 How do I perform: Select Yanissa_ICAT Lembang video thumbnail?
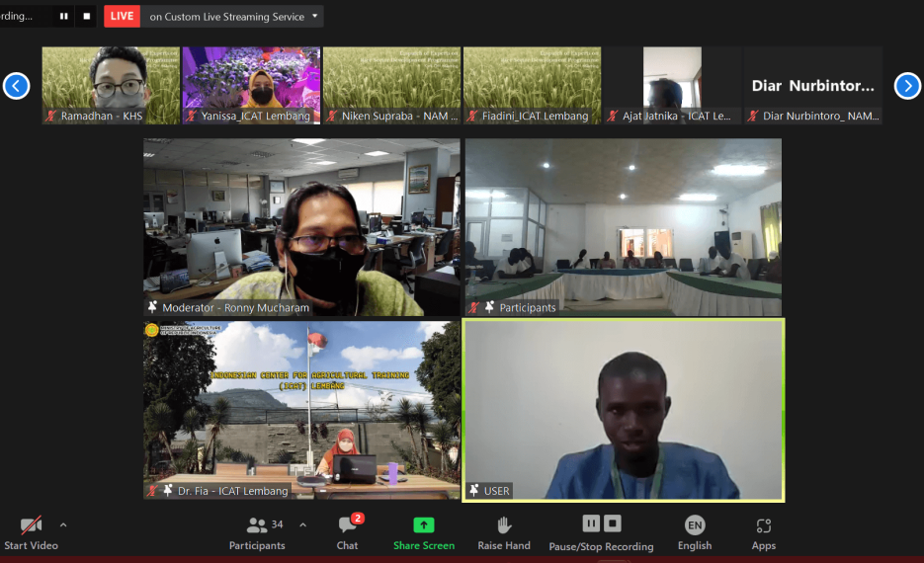[x=251, y=85]
